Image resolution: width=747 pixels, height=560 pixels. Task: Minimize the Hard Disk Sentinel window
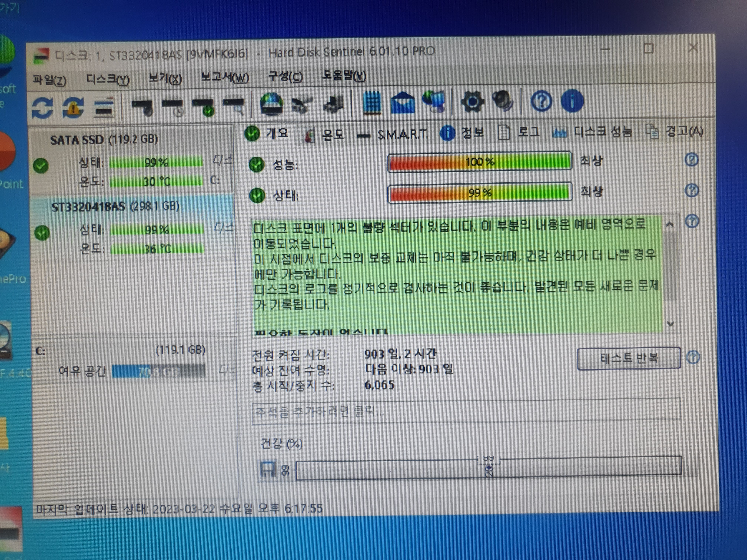(605, 49)
